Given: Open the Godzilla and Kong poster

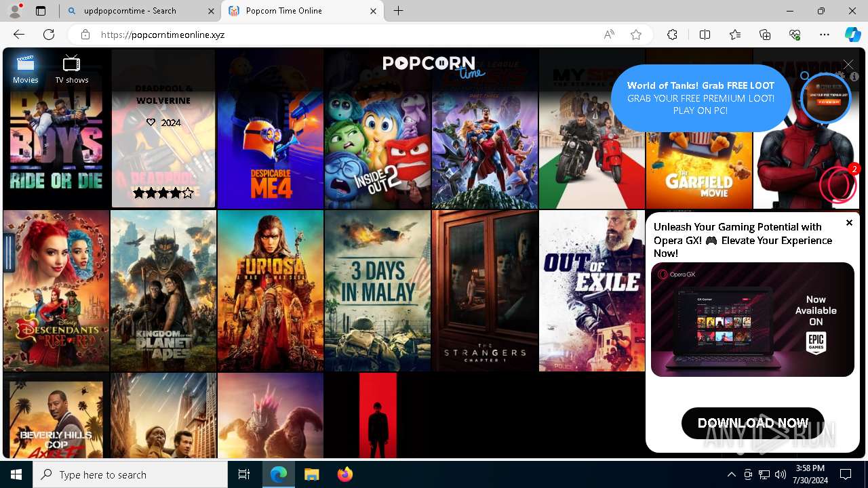Looking at the screenshot, I should click(x=271, y=415).
